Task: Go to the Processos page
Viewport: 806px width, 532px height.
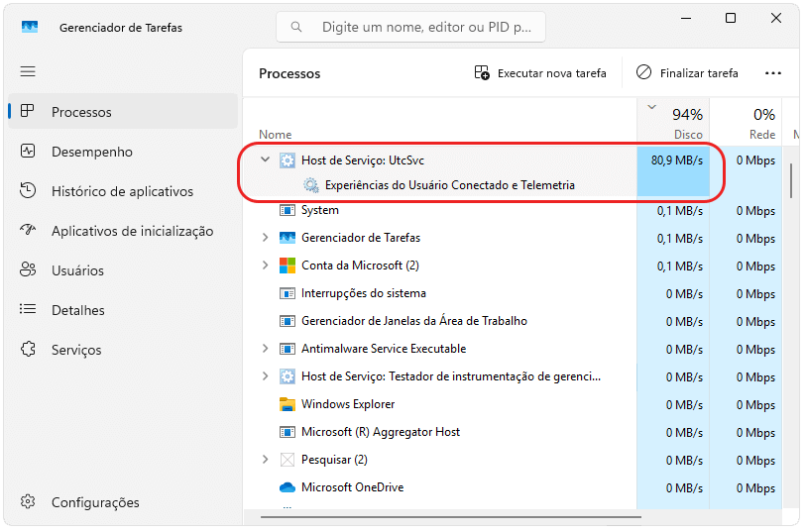Action: (123, 111)
